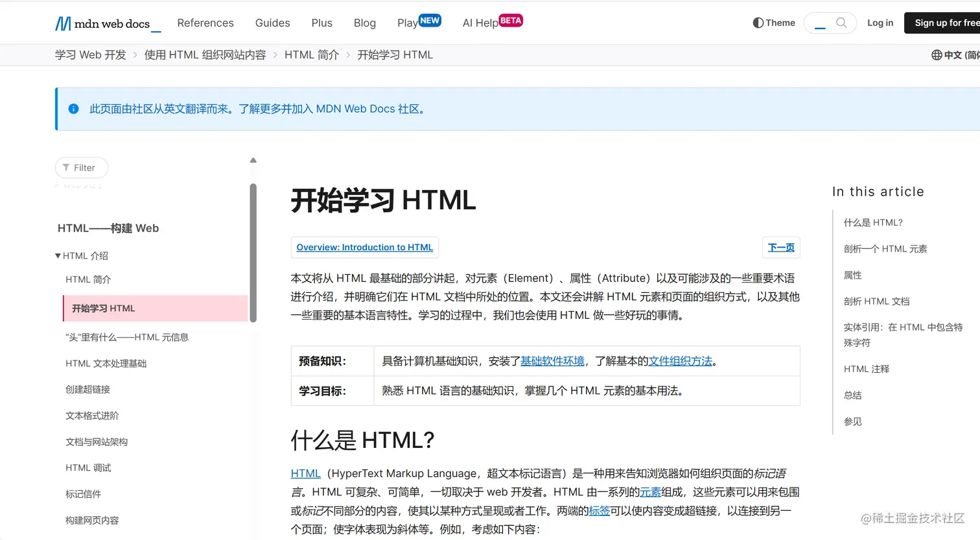Open the 基础软件环境 link
The height and width of the screenshot is (540, 980).
[x=552, y=361]
